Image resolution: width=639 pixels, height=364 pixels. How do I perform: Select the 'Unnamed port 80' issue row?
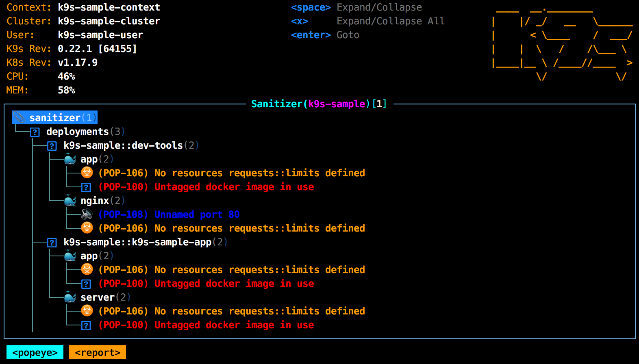[169, 214]
